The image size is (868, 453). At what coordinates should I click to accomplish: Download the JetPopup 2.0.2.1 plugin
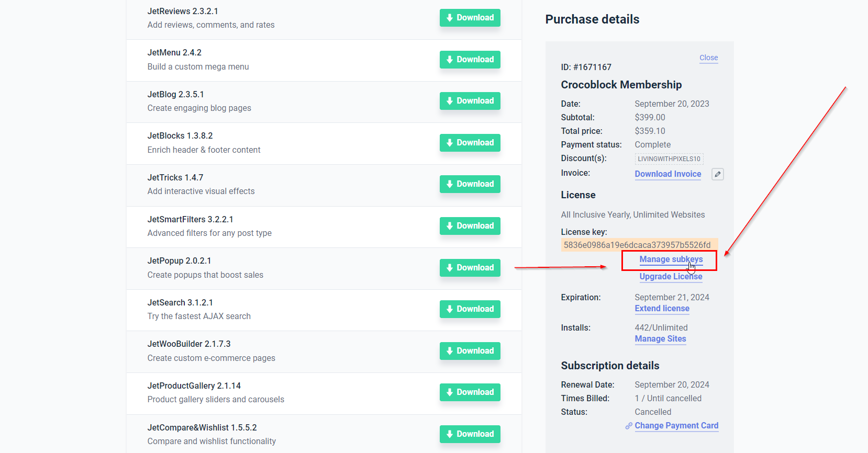(x=470, y=268)
